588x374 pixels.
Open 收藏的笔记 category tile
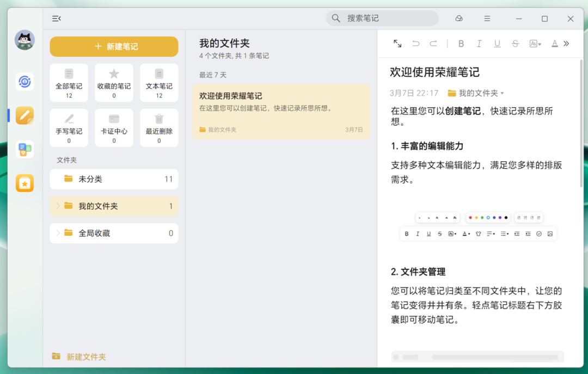tap(114, 83)
